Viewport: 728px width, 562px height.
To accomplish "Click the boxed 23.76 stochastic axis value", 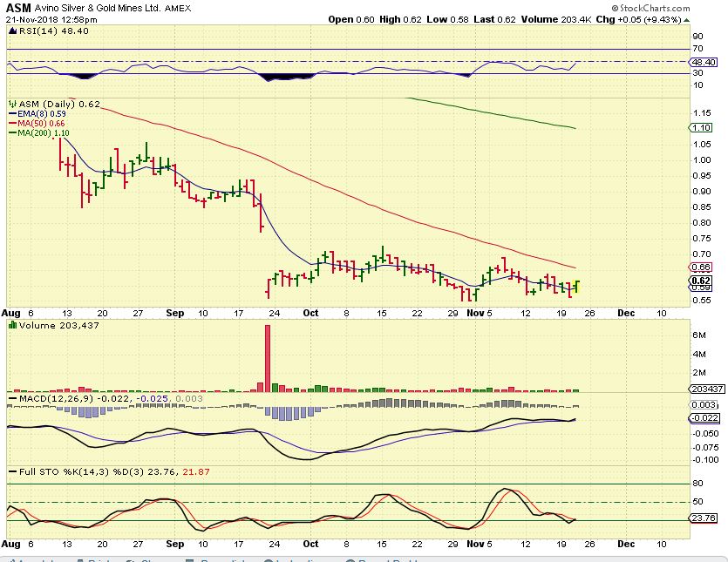I will coord(704,518).
